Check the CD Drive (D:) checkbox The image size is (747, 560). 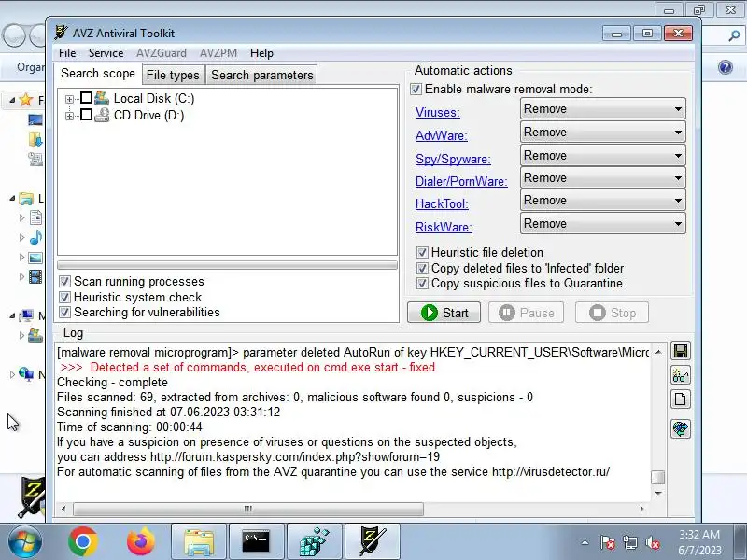coord(86,114)
